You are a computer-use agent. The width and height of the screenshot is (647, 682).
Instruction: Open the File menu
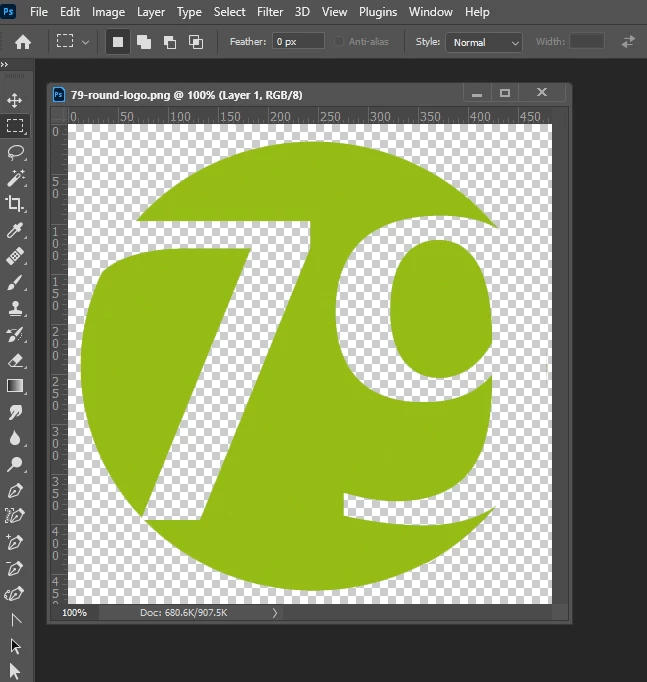click(39, 12)
